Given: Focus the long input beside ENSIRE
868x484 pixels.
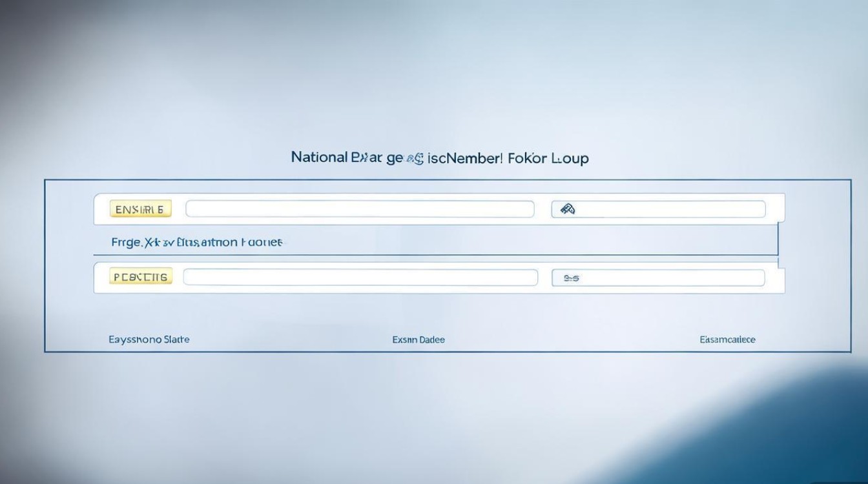Looking at the screenshot, I should pyautogui.click(x=360, y=209).
